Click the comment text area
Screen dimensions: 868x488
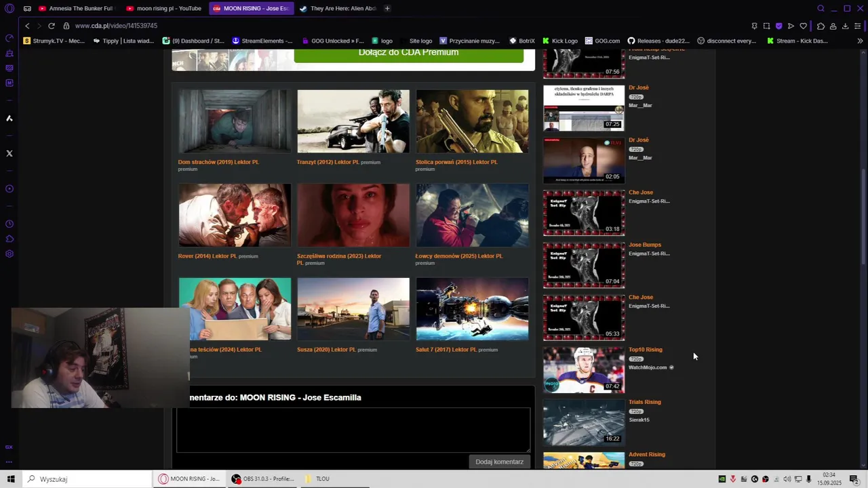tap(353, 430)
